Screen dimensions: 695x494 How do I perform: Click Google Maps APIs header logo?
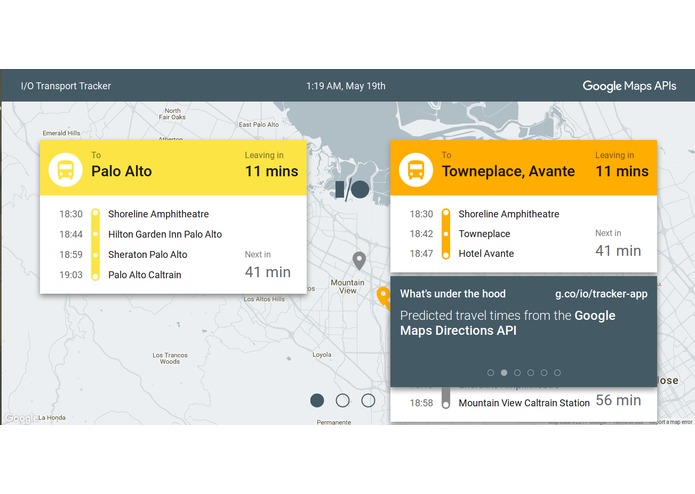pos(629,86)
